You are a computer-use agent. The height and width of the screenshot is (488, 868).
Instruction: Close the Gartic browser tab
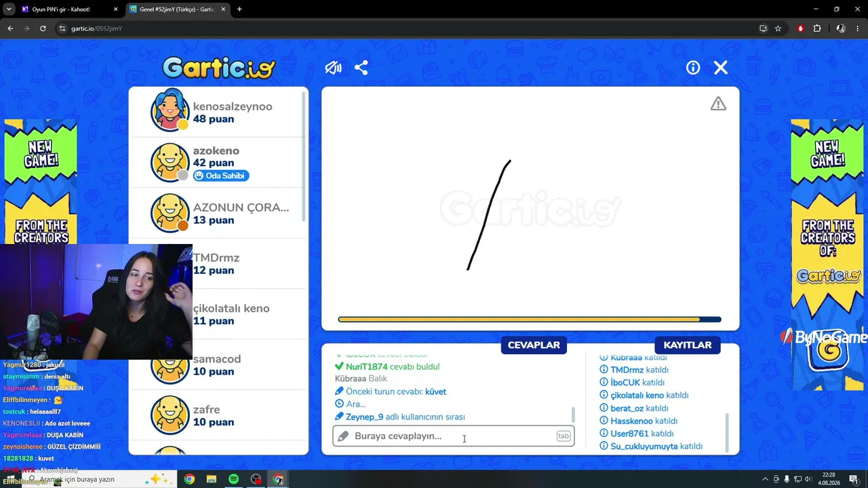pyautogui.click(x=223, y=9)
